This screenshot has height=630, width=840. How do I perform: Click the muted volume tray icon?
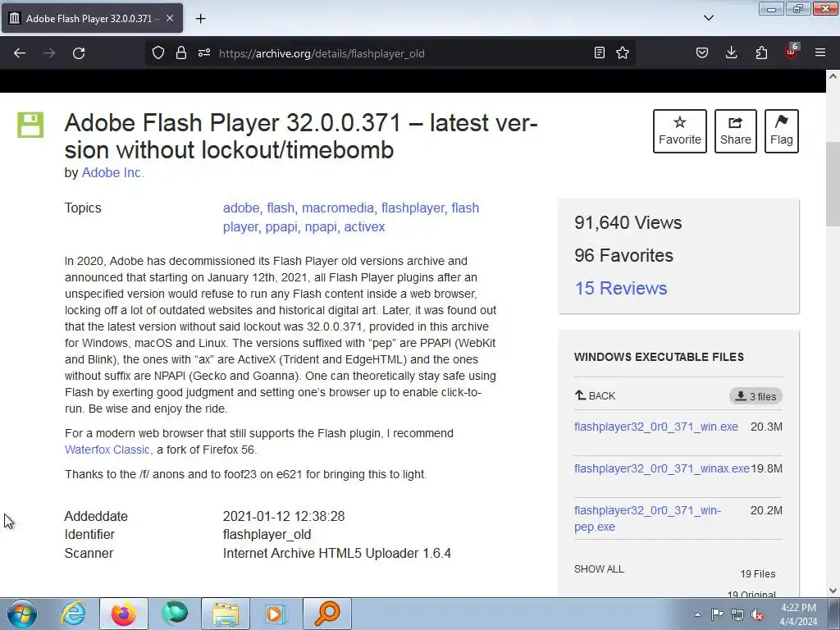coord(757,614)
